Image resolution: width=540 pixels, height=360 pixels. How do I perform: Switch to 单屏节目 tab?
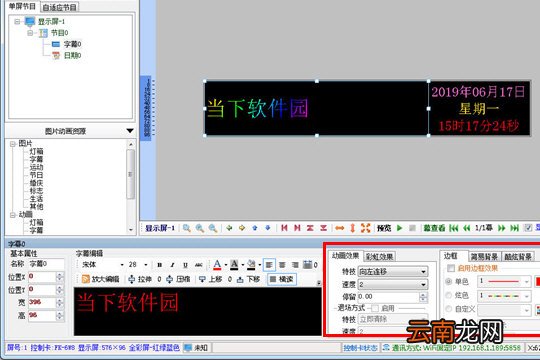click(x=22, y=7)
